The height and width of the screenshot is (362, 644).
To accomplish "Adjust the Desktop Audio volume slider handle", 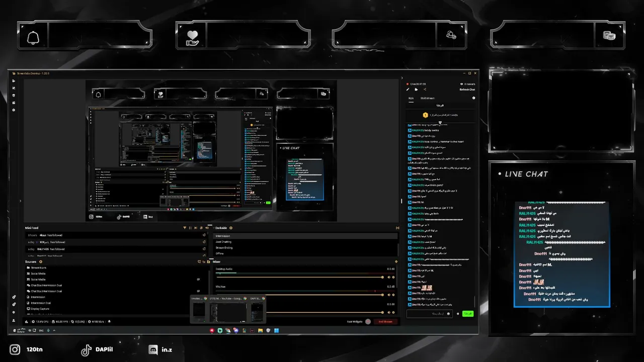I will click(x=382, y=277).
